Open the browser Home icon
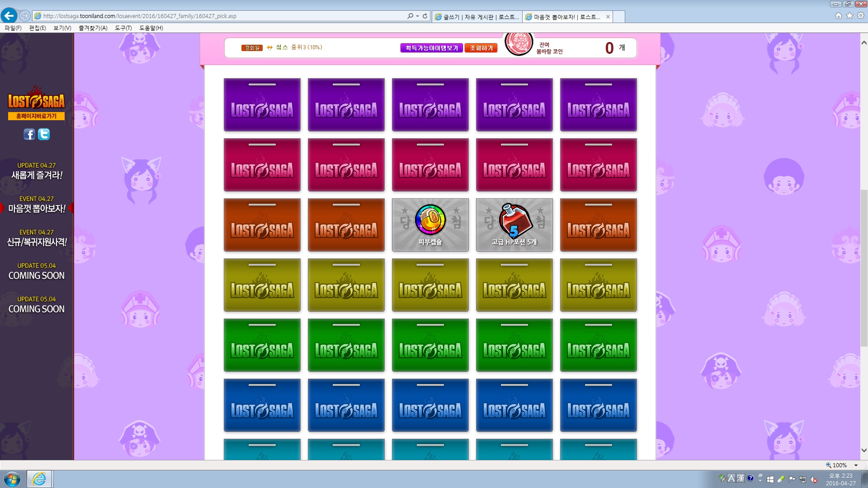The width and height of the screenshot is (868, 488). pos(839,16)
